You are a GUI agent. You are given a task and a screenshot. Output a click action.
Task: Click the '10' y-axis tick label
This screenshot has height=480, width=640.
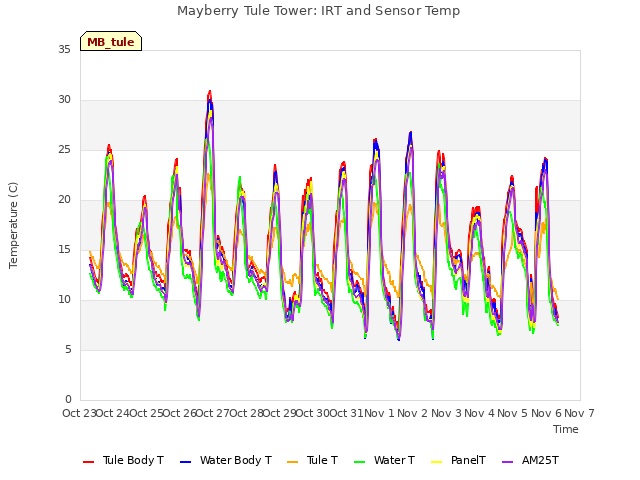[x=64, y=300]
